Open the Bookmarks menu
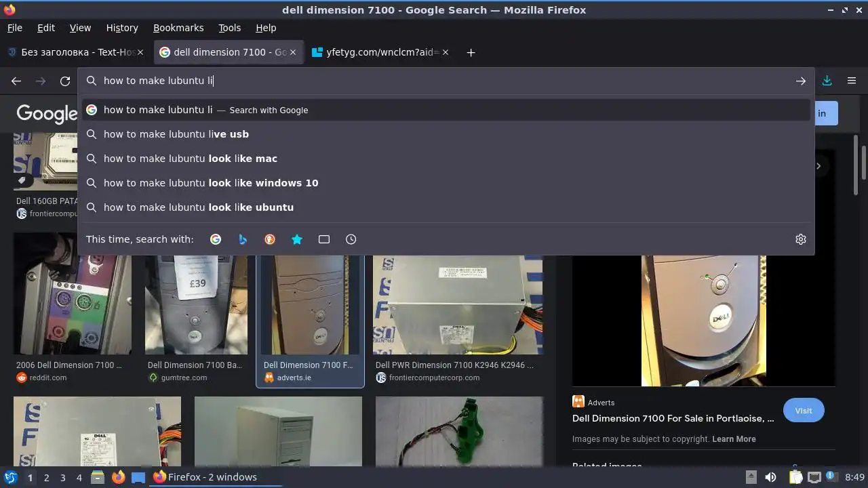 click(x=178, y=28)
